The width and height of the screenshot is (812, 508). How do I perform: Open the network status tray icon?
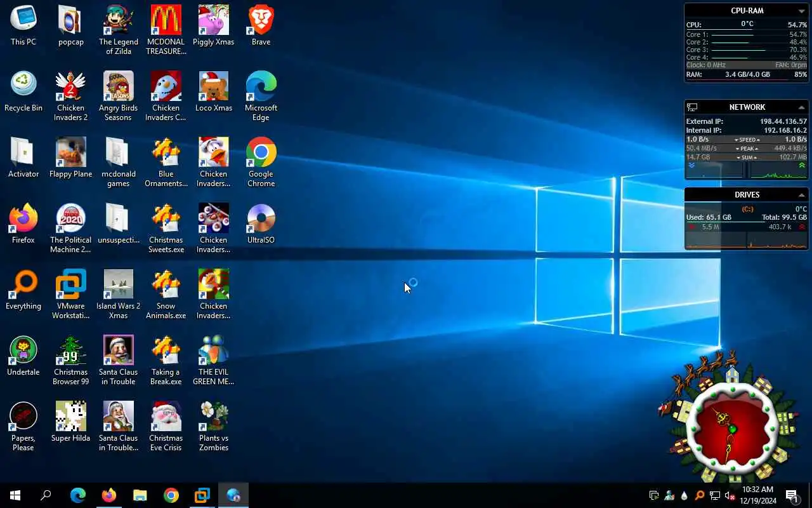[x=715, y=496]
